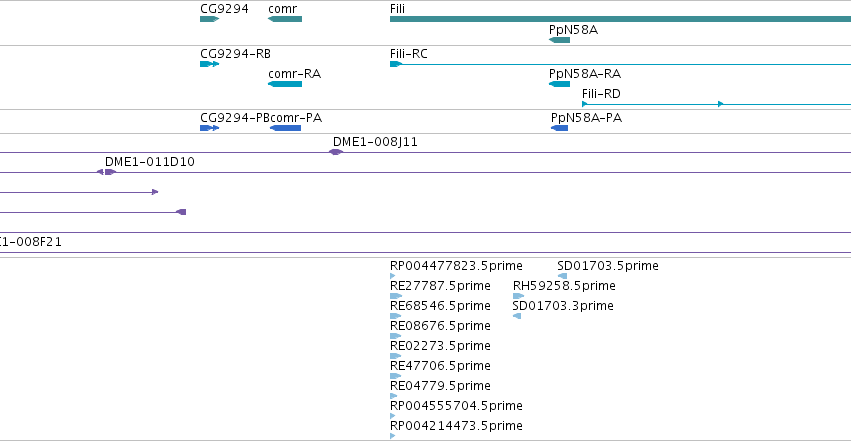Click the SD01703.3prime EST arrow
Viewport: 851px width, 441px height.
(517, 316)
